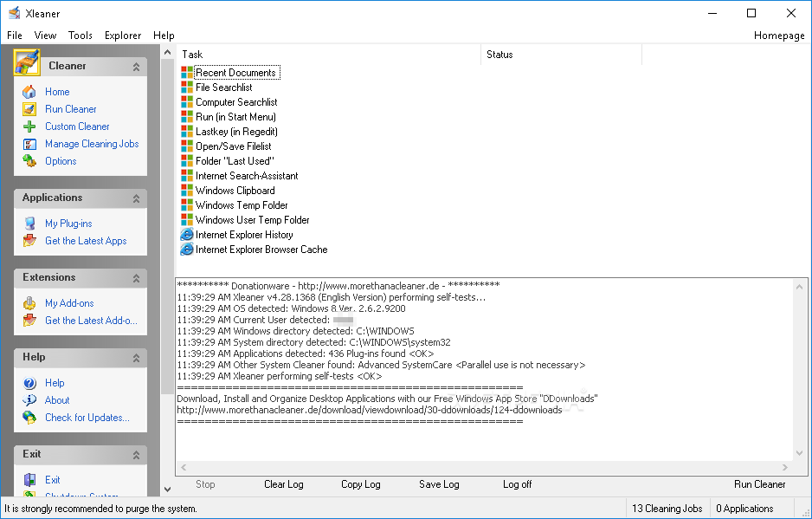Screen dimensions: 812x519
Task: Click the 13 Cleaning Jobs status entry
Action: tap(667, 509)
